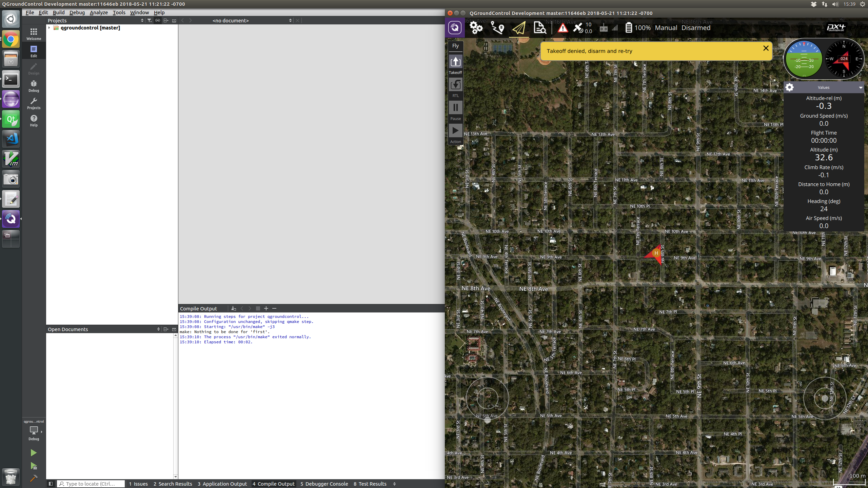The width and height of the screenshot is (868, 488).
Task: Click the green Run button
Action: [x=33, y=453]
